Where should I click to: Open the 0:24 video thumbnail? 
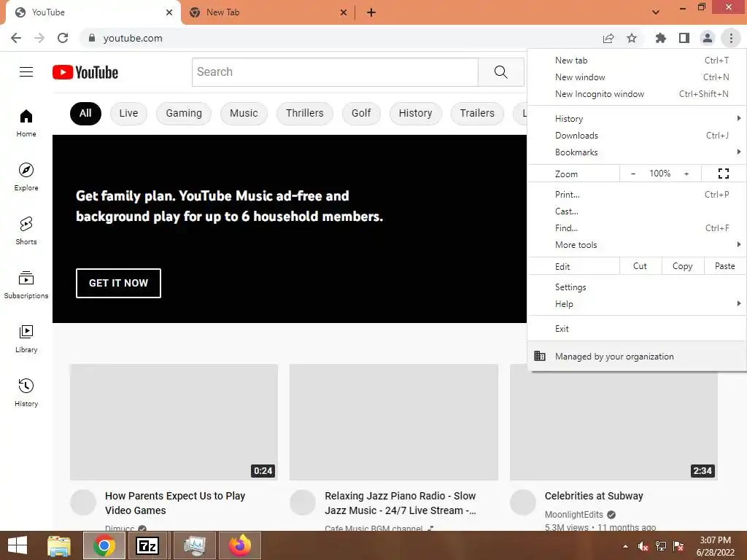coord(174,422)
